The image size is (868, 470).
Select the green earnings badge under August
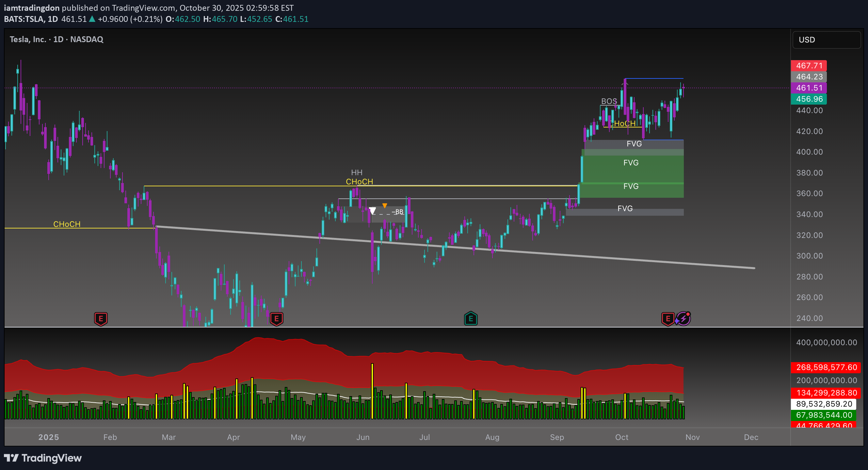pos(471,318)
